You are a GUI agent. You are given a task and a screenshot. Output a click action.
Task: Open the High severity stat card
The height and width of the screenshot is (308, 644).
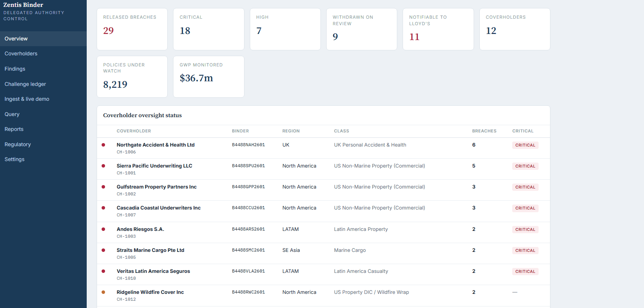[285, 29]
